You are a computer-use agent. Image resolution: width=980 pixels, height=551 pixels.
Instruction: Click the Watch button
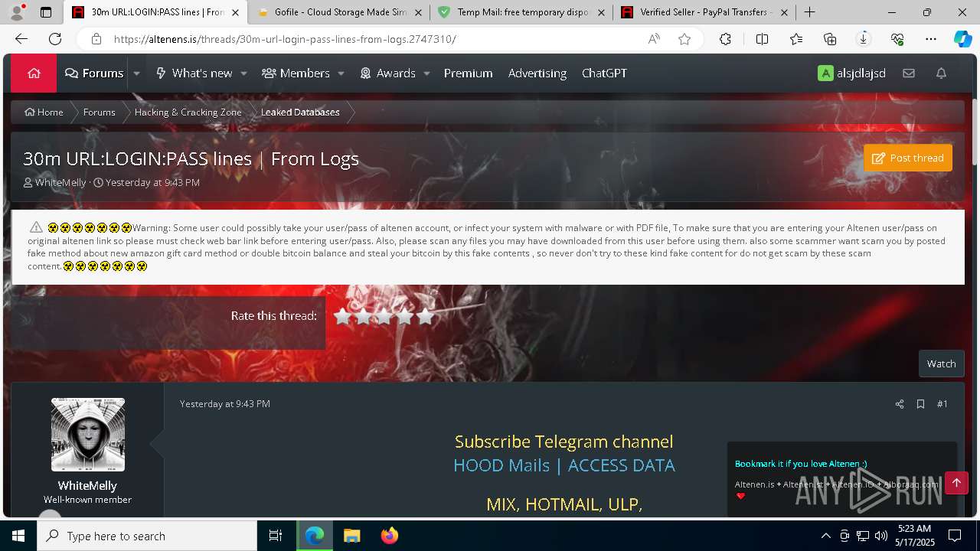point(941,364)
